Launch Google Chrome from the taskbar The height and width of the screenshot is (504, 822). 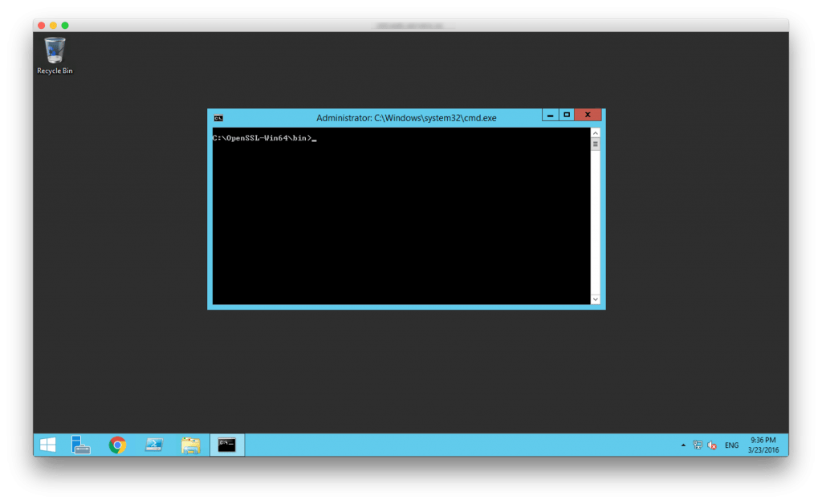tap(117, 445)
